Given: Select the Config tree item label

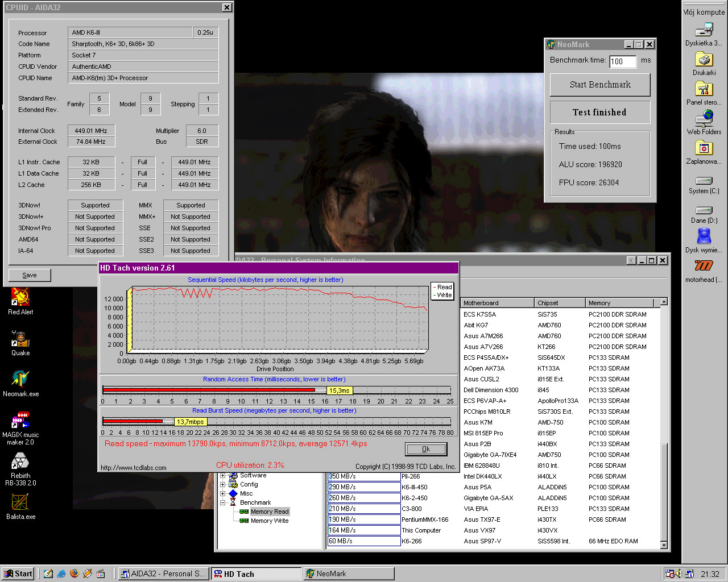Looking at the screenshot, I should (x=249, y=484).
